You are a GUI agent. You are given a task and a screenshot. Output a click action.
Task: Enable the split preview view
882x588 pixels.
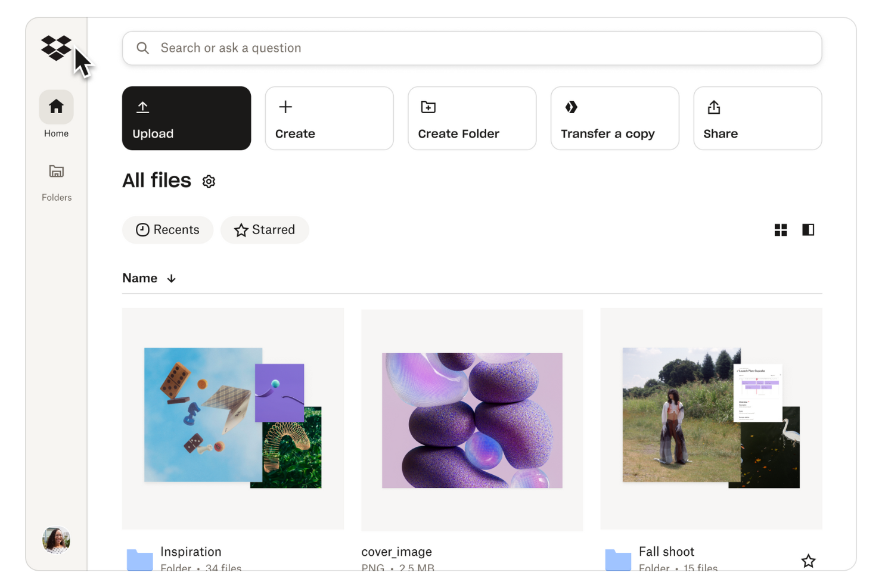(808, 229)
